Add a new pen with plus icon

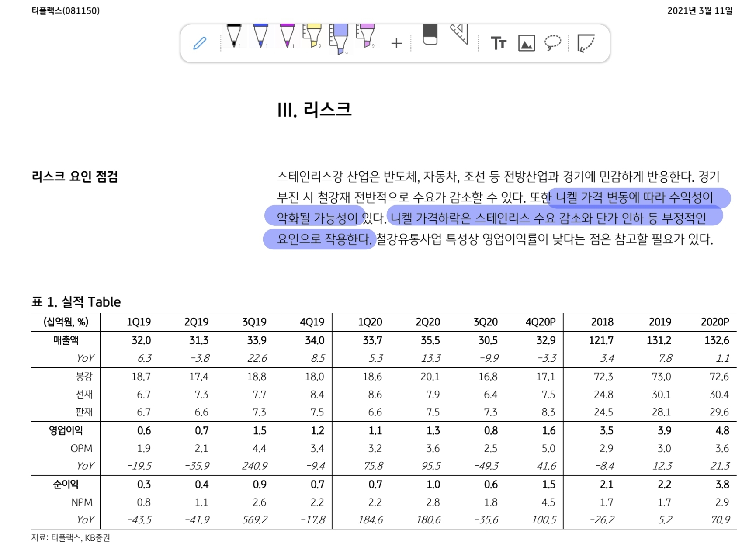pos(396,43)
